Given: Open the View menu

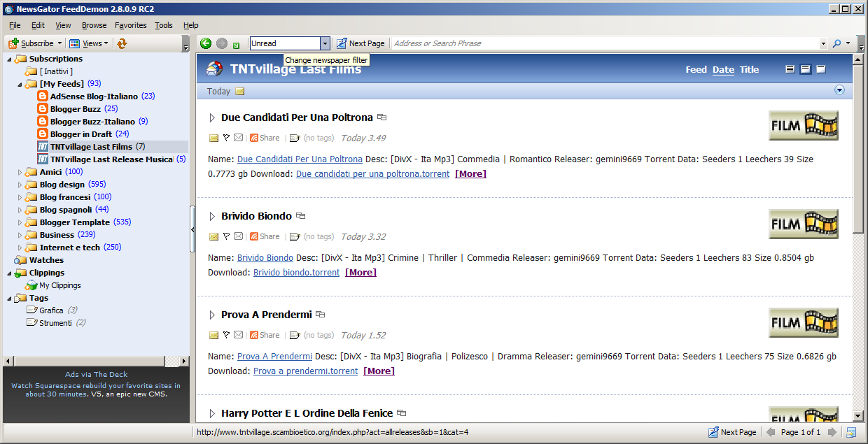Looking at the screenshot, I should coord(63,25).
